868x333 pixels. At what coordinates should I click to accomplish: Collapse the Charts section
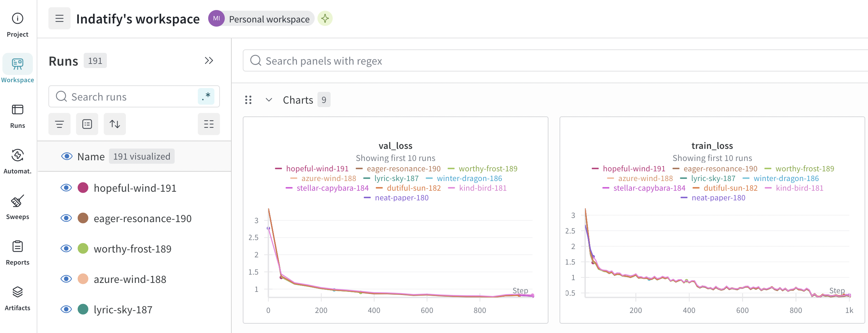tap(269, 100)
